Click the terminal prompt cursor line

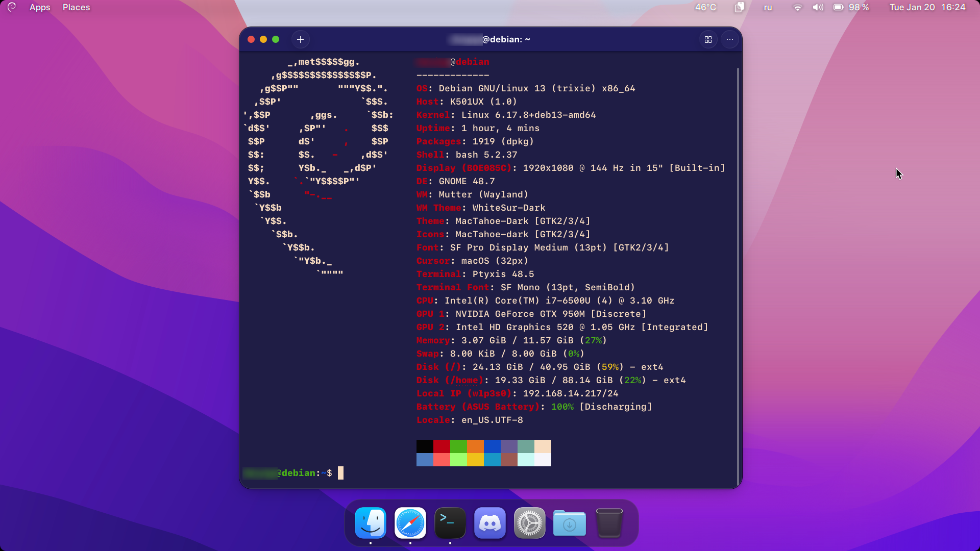[x=340, y=473]
